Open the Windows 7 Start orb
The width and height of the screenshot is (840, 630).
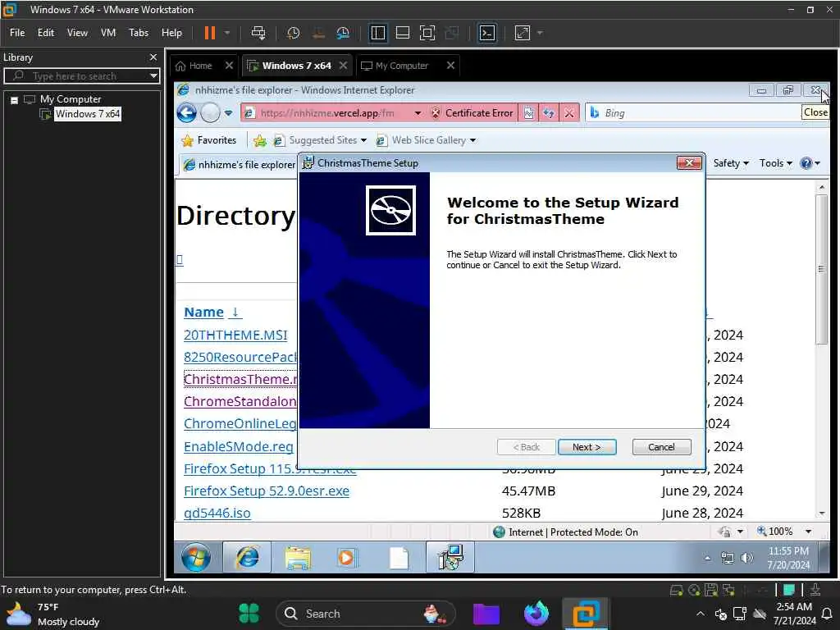tap(196, 557)
